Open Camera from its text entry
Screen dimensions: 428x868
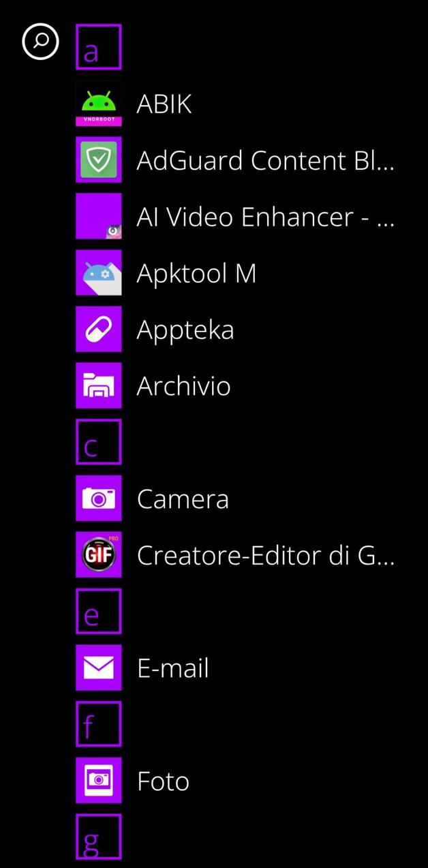(x=183, y=498)
